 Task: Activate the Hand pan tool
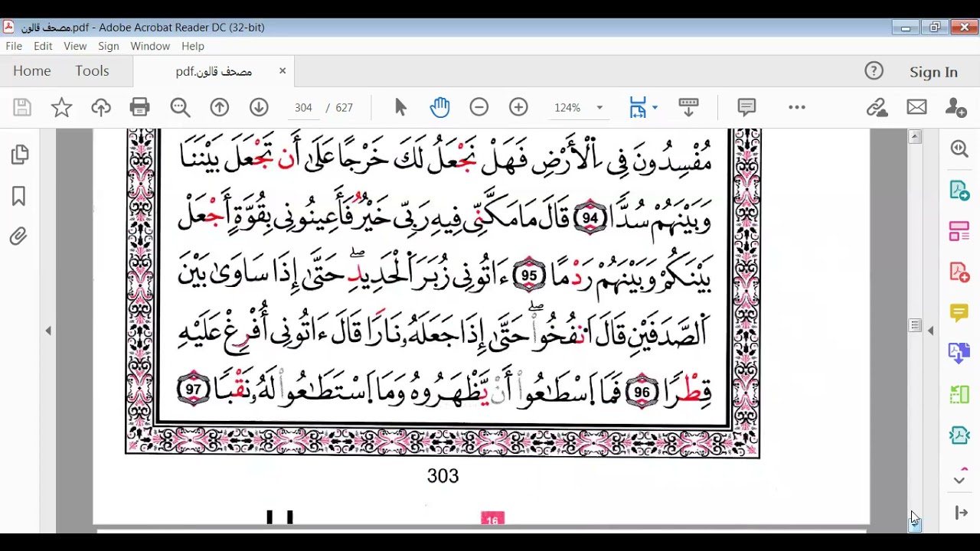pos(439,107)
